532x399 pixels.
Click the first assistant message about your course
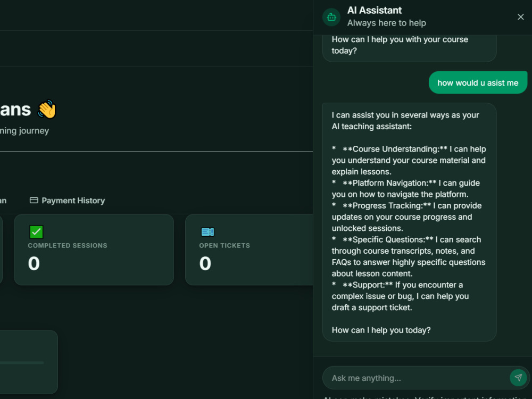409,47
